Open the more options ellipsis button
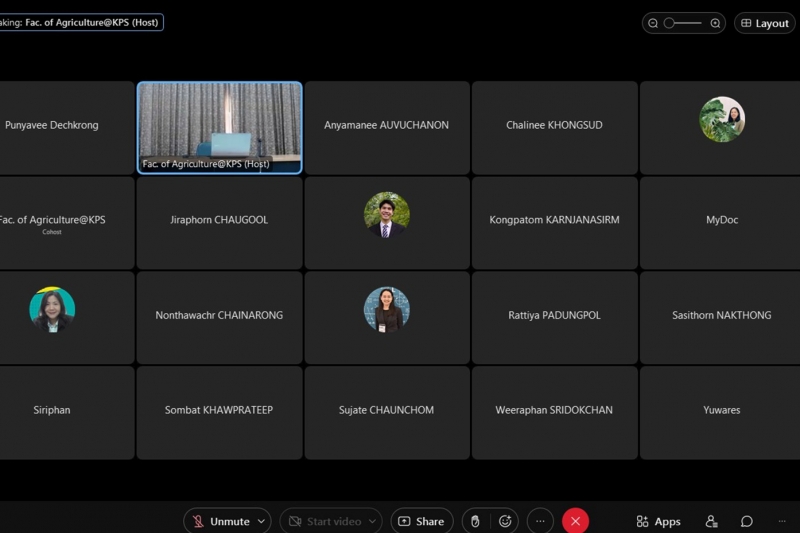The width and height of the screenshot is (800, 533). pos(540,521)
